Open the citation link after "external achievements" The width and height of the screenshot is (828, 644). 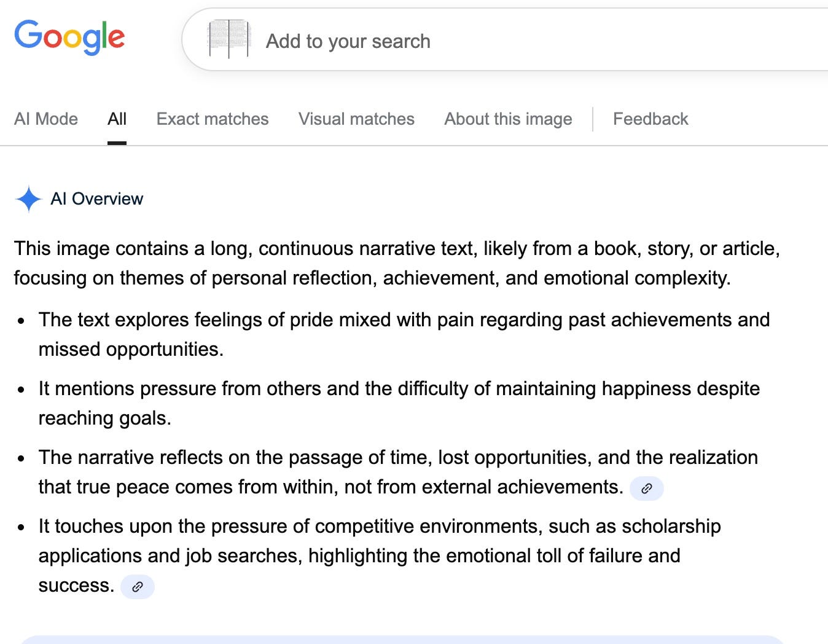646,489
